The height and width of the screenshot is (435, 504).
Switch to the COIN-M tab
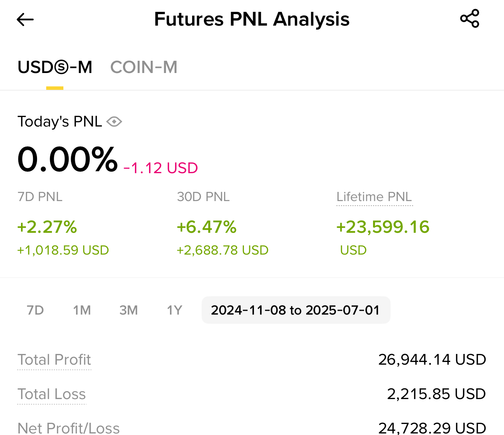pyautogui.click(x=144, y=67)
